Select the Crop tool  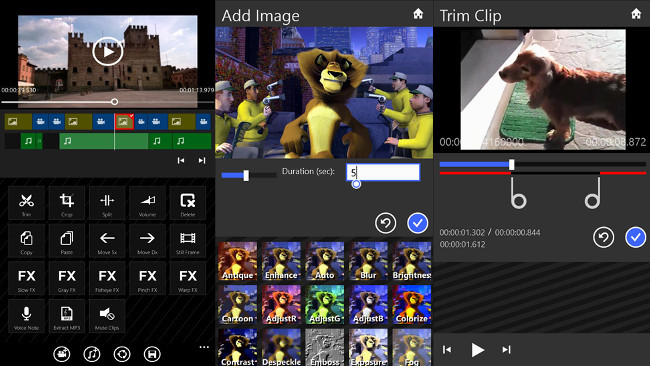click(67, 203)
